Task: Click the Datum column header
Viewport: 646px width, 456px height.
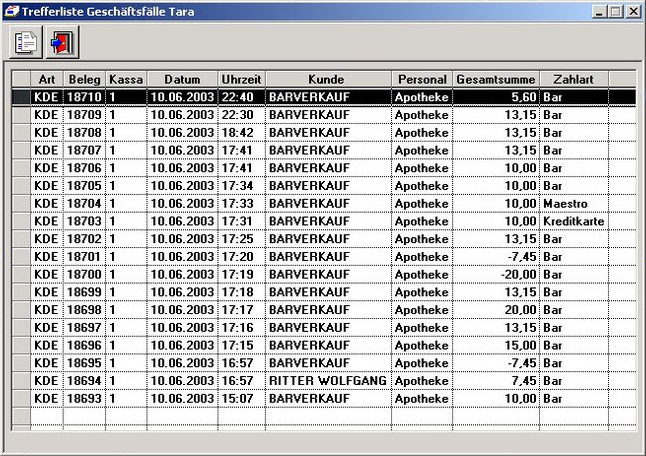Action: (x=182, y=79)
